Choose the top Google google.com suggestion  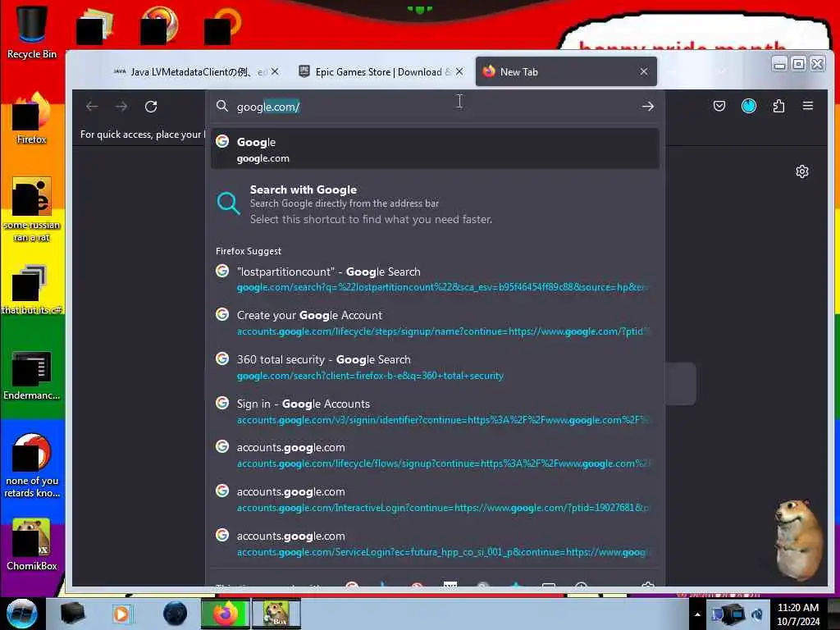(435, 149)
